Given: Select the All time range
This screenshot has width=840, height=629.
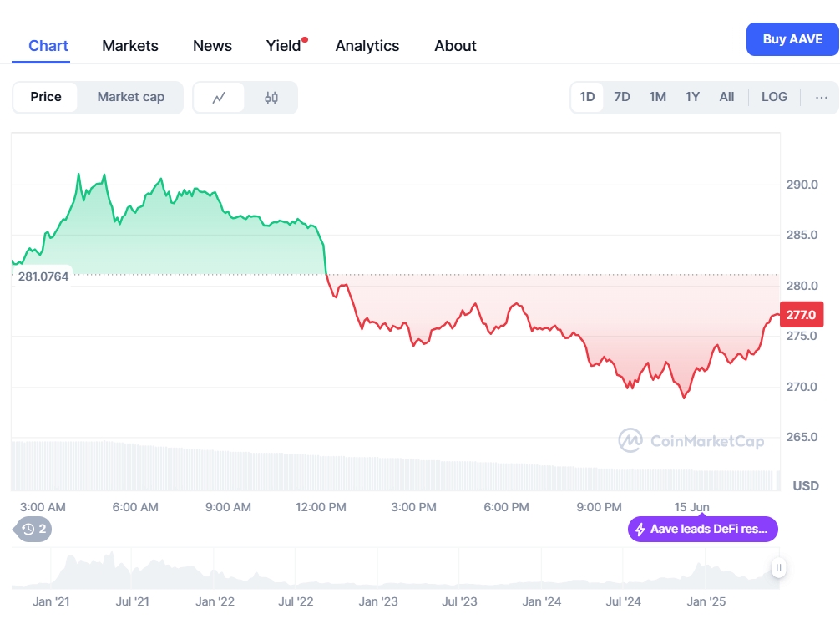Looking at the screenshot, I should click(x=726, y=97).
